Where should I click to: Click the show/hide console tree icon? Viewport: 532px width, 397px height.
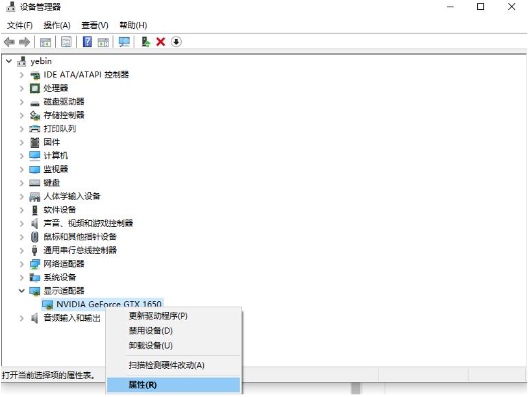pyautogui.click(x=45, y=42)
